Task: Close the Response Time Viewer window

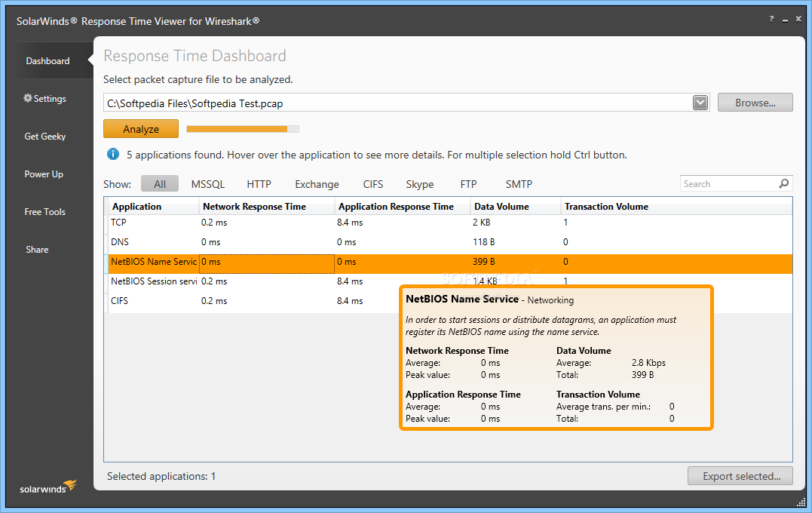Action: (798, 19)
